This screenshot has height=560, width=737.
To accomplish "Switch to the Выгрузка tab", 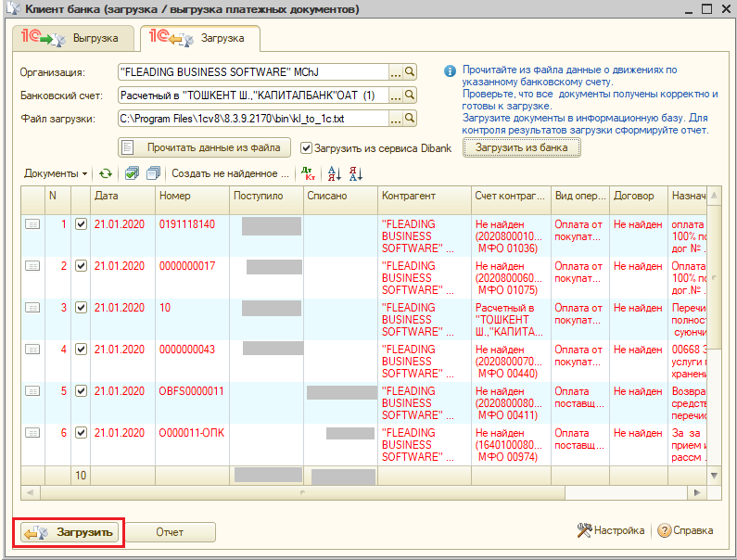I will (73, 38).
